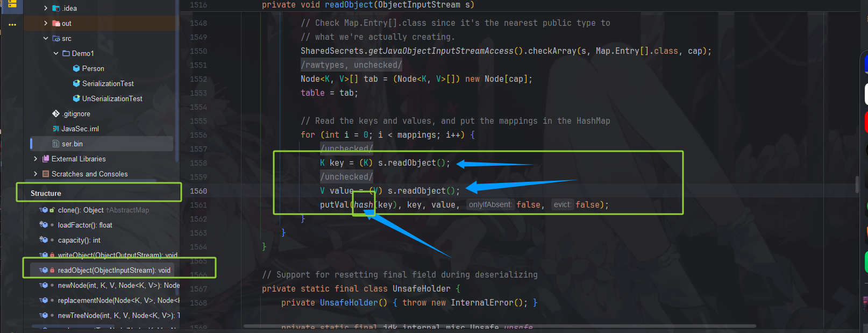Expand Scratches and Consoles node
Viewport: 868px width, 333px height.
(x=35, y=174)
